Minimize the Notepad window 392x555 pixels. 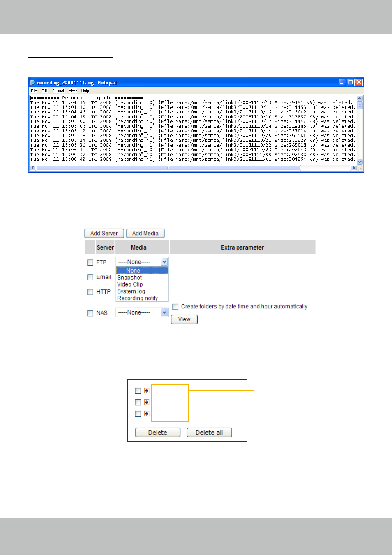click(x=342, y=82)
